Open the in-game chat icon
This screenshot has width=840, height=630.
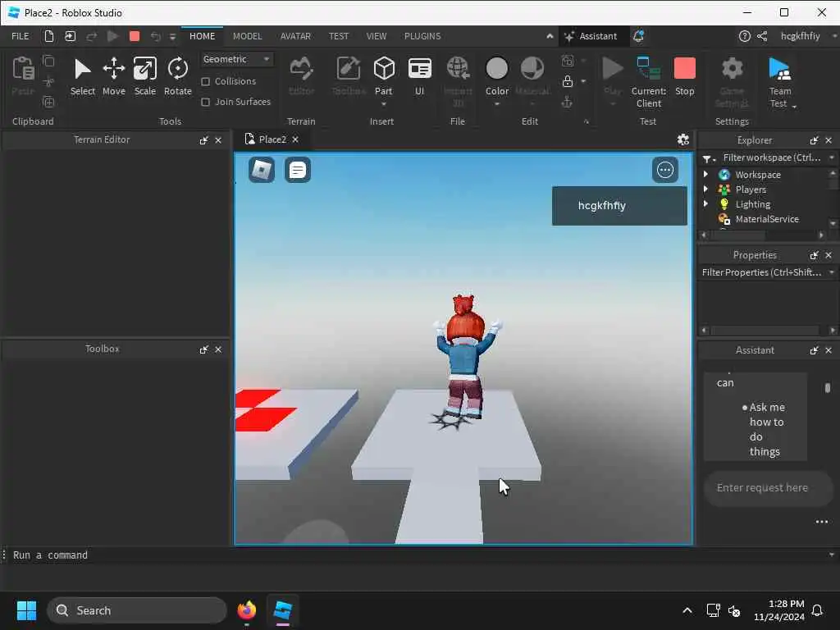(297, 170)
